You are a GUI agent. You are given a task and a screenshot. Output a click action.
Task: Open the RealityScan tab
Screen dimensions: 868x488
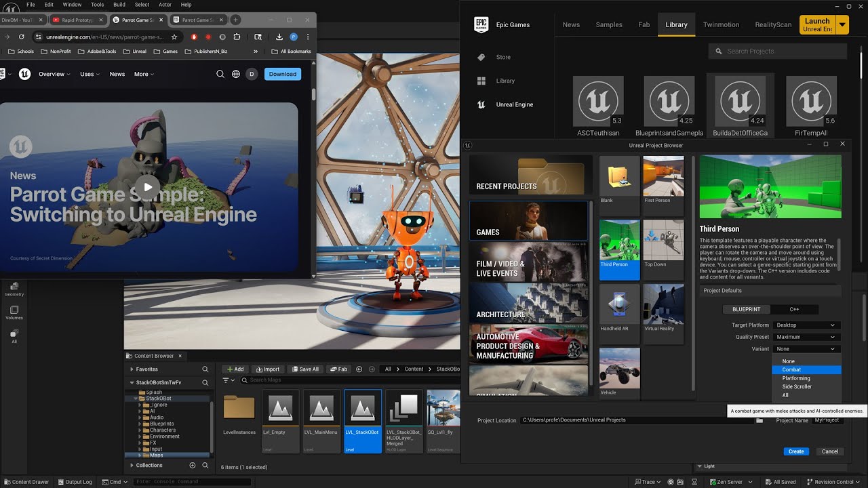pos(773,24)
